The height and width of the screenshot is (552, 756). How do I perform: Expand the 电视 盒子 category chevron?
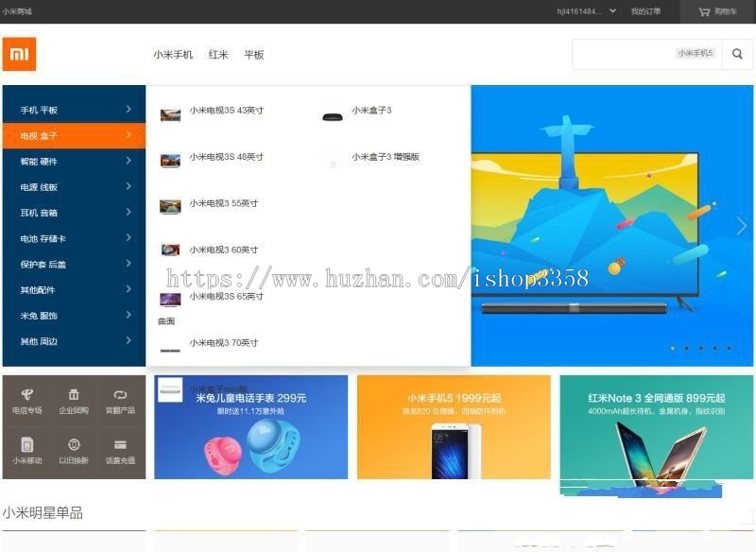[129, 134]
